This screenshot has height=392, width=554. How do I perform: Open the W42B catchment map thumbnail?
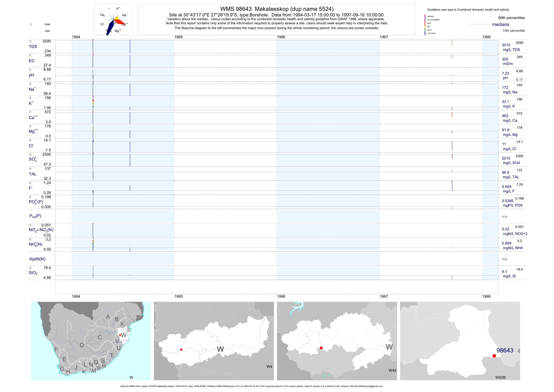click(x=460, y=341)
